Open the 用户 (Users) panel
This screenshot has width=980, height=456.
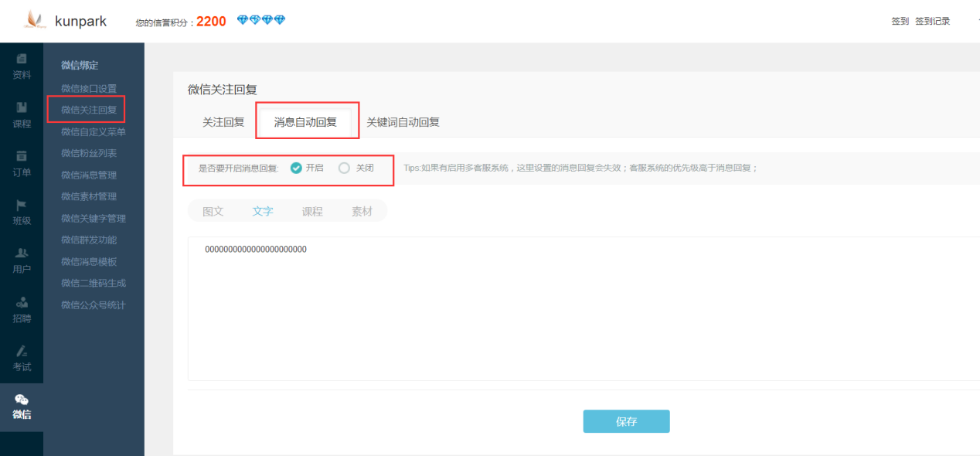click(x=21, y=260)
